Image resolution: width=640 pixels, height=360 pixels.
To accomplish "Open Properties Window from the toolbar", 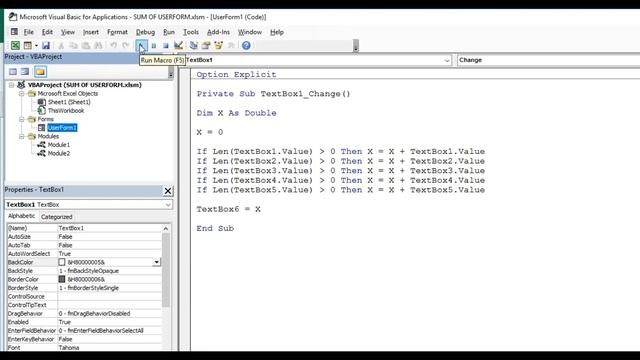I will tap(206, 45).
